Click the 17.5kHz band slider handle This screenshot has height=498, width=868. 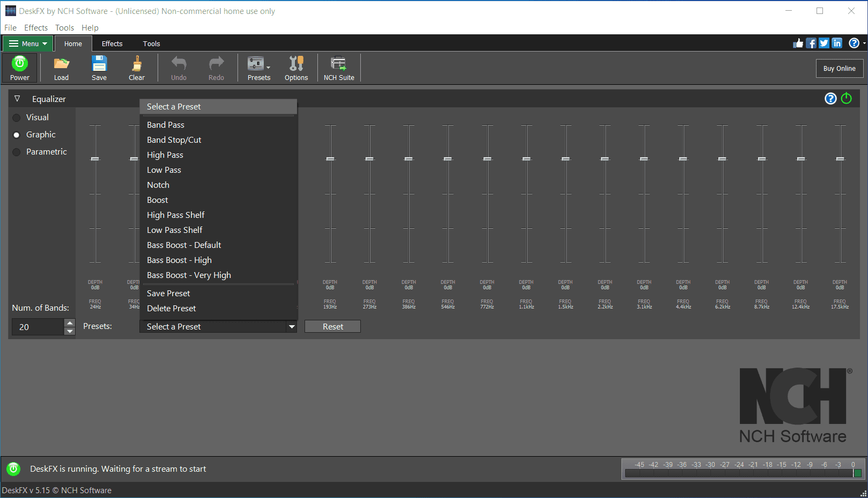[840, 159]
